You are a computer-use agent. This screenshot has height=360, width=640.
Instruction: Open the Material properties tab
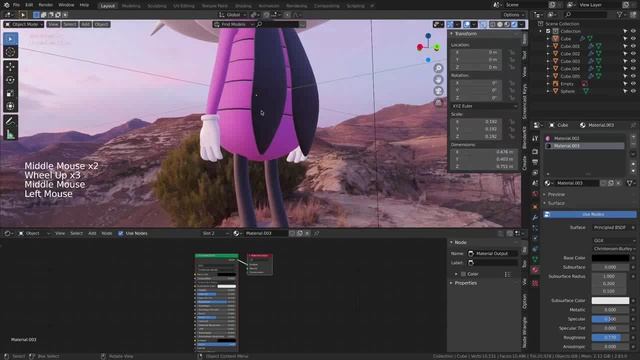(x=535, y=270)
